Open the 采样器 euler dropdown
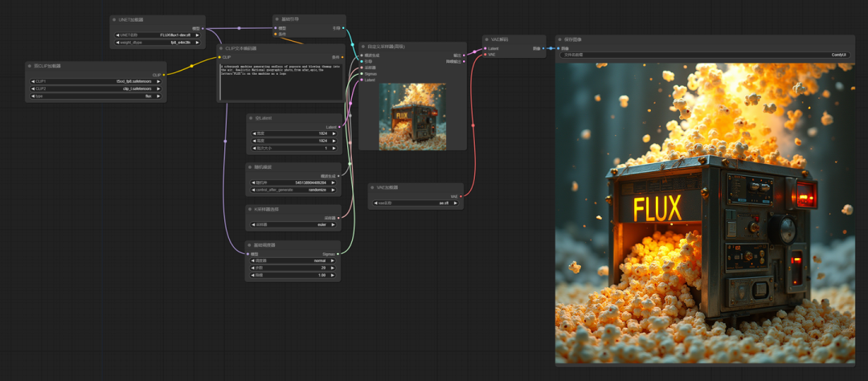The width and height of the screenshot is (868, 381). tap(293, 225)
